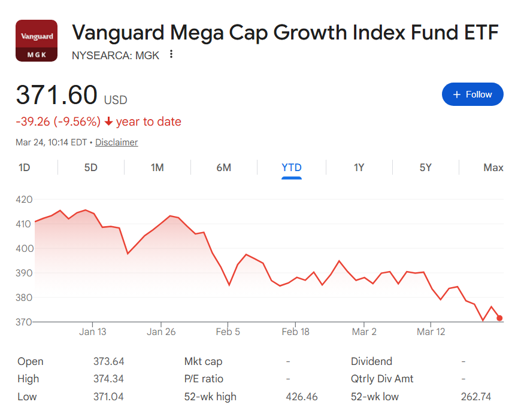Select the 5Y time range tab

click(x=425, y=168)
